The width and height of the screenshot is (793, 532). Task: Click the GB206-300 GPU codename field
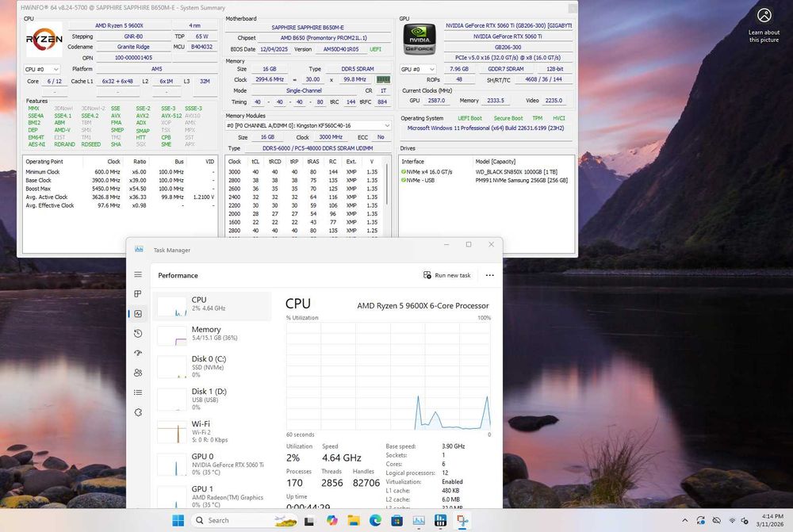click(x=508, y=47)
